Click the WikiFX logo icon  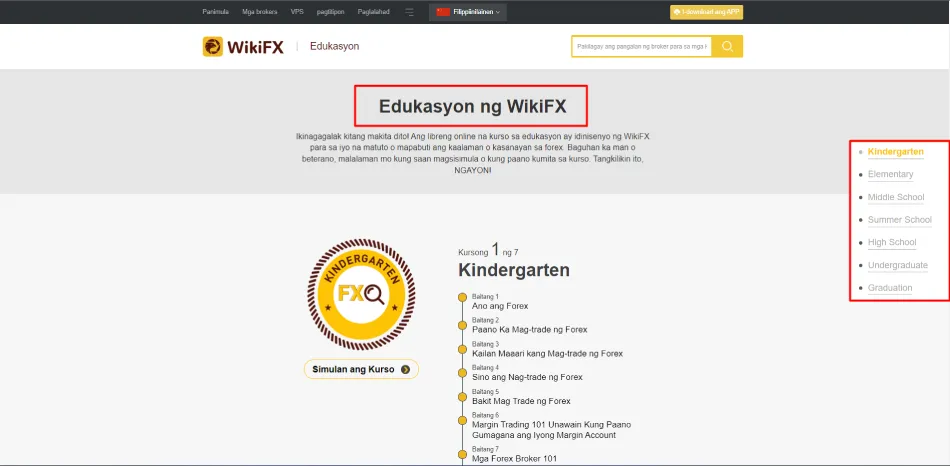[x=213, y=47]
